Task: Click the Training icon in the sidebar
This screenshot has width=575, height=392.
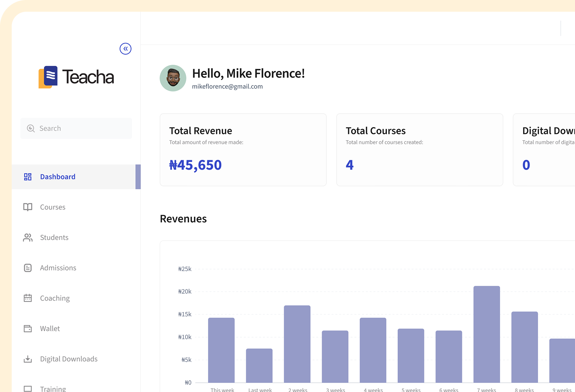Action: coord(28,389)
